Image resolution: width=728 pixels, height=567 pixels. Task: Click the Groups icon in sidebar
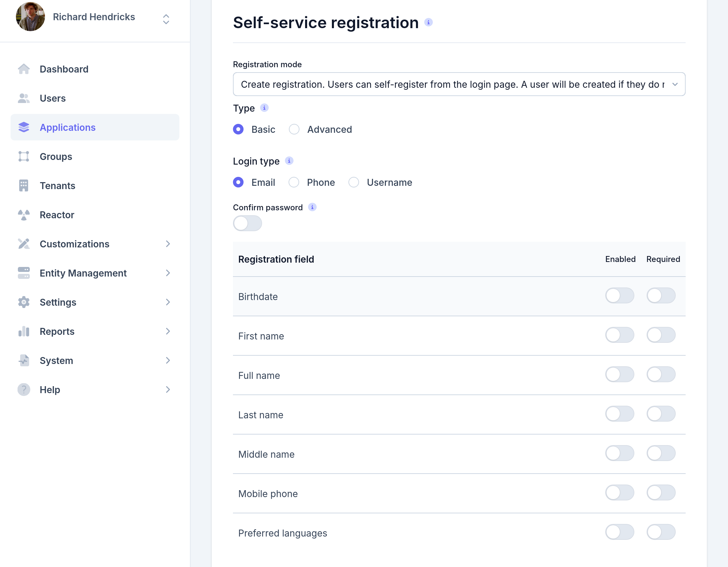tap(24, 156)
